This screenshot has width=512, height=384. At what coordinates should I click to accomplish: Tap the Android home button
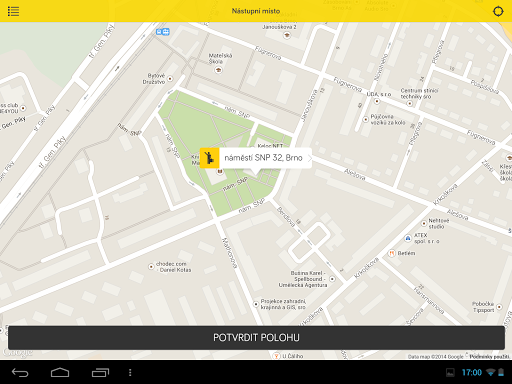(60, 372)
